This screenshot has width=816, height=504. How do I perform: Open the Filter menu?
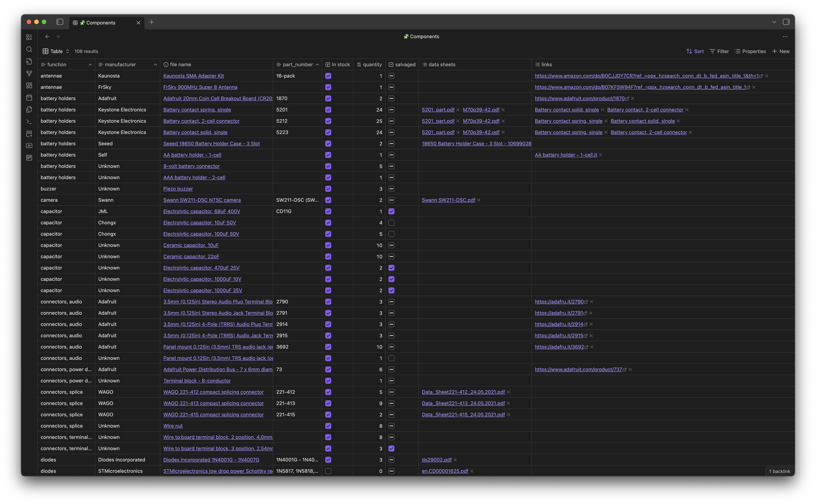pos(719,51)
